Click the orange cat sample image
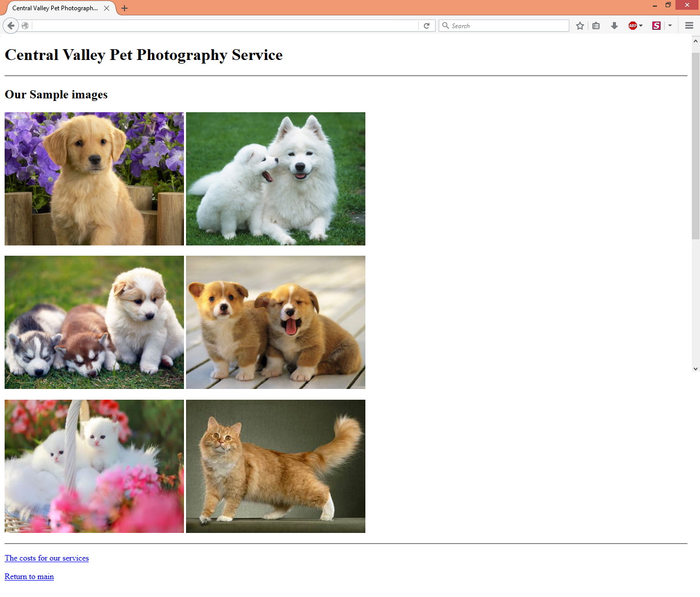Viewport: 700px width, 597px height. pyautogui.click(x=276, y=466)
